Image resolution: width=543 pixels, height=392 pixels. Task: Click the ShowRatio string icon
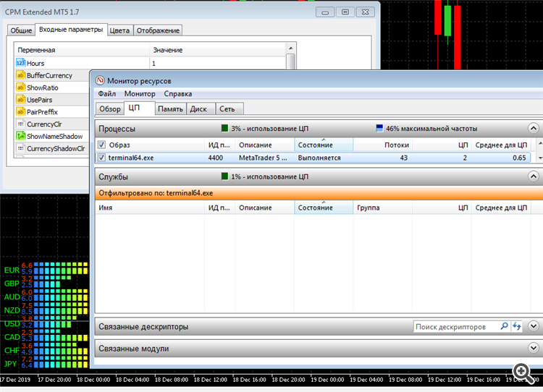(x=21, y=88)
